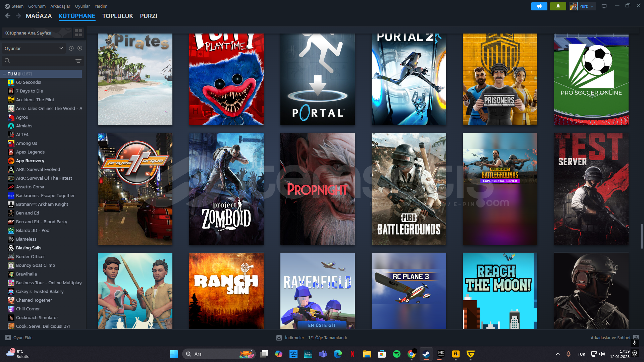Toggle the taskbar microphone icon
The image size is (644, 362).
569,354
